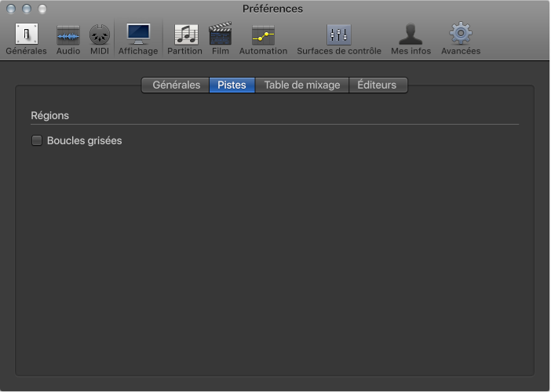Image resolution: width=551 pixels, height=392 pixels.
Task: Select the Pistes tab
Action: (232, 85)
